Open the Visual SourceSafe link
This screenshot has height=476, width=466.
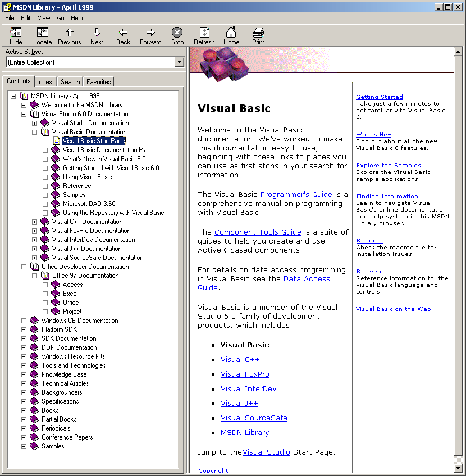[254, 418]
